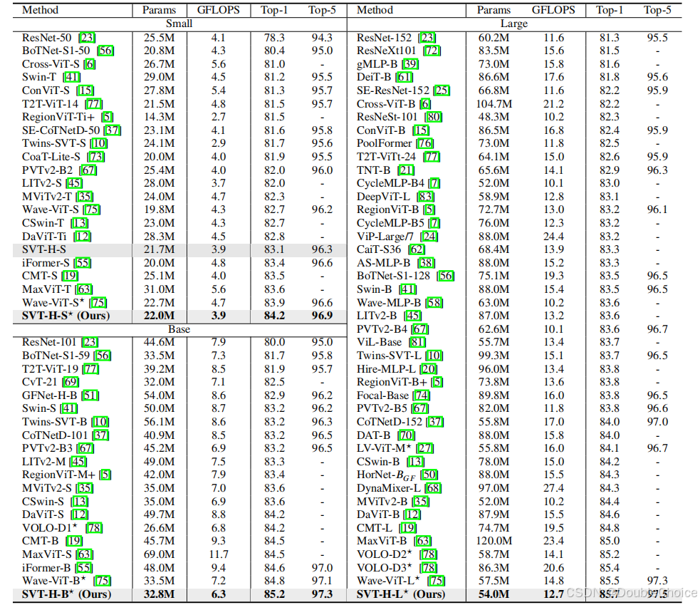The image size is (700, 605).
Task: Follow reference [67] beside PVTv2-B2
Action: point(88,170)
